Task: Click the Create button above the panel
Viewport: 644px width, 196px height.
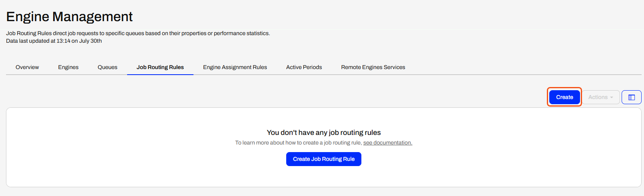Action: pyautogui.click(x=564, y=97)
